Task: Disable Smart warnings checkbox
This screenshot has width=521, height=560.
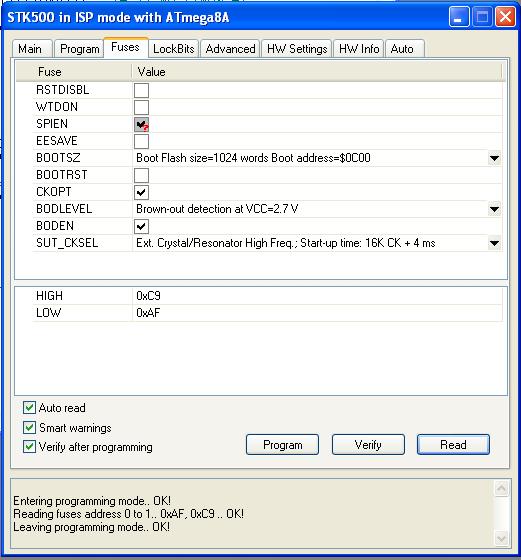Action: coord(29,428)
